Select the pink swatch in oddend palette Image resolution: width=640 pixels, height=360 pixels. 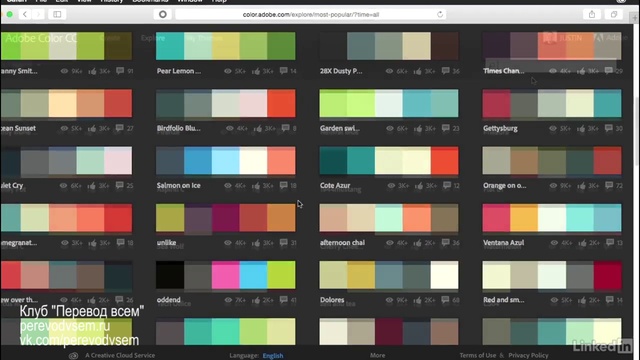225,275
